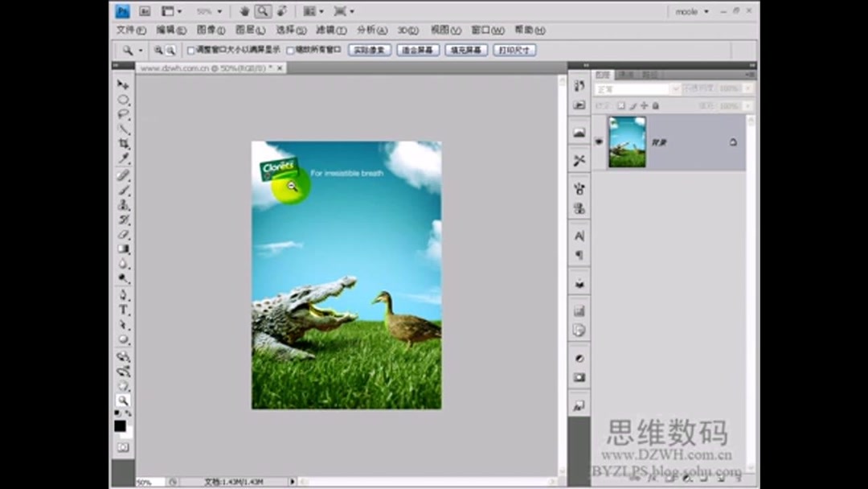Enable 缩放所有窗口 option
This screenshot has width=868, height=489.
click(289, 49)
